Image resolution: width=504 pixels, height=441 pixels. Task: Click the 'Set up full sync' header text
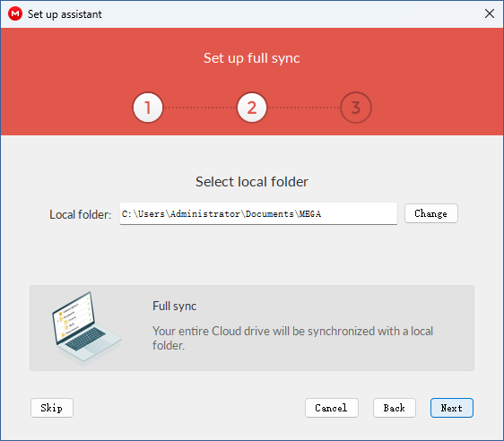point(252,58)
